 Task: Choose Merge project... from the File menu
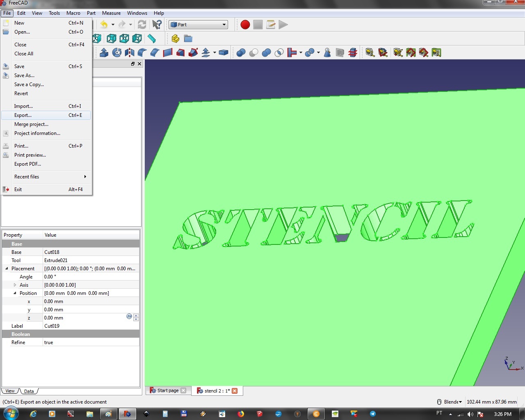point(46,124)
